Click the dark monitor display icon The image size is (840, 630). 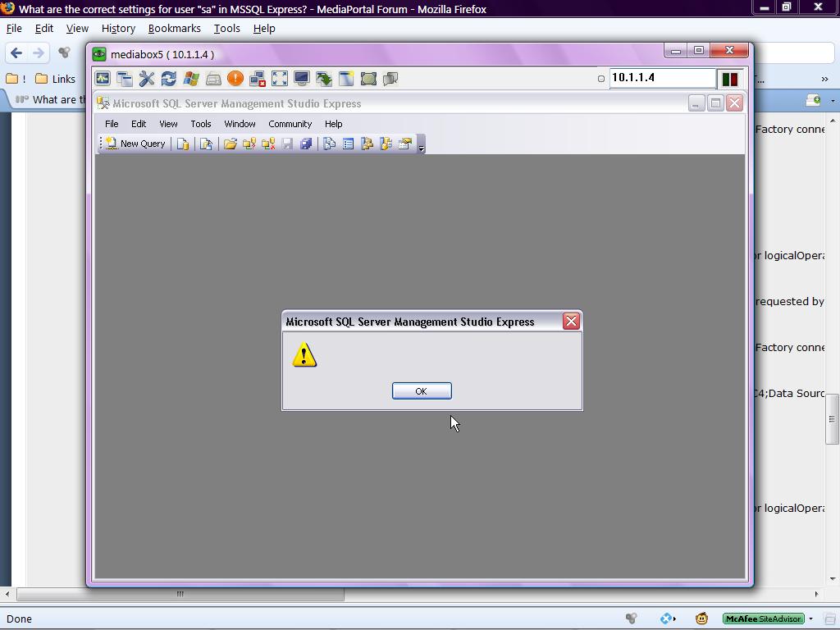point(302,79)
